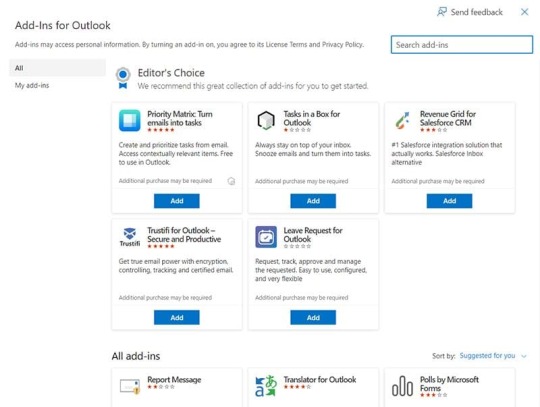
Task: Click the Trustifi shield icon
Action: (x=129, y=237)
